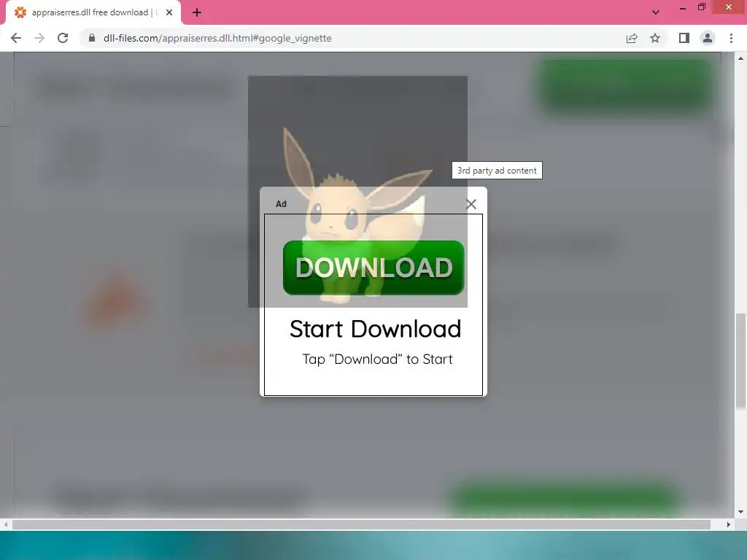The width and height of the screenshot is (747, 560).
Task: Toggle the browser side panel icon
Action: [x=684, y=38]
